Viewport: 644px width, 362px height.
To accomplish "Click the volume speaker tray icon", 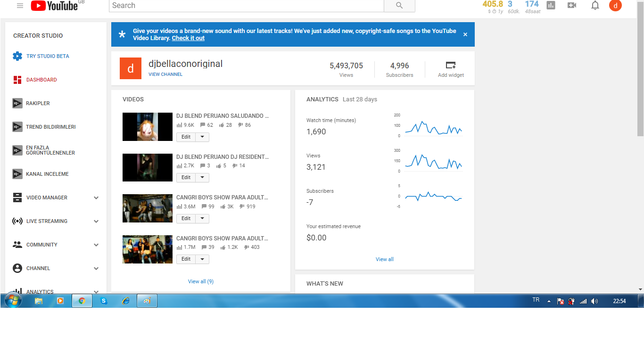I will (594, 301).
